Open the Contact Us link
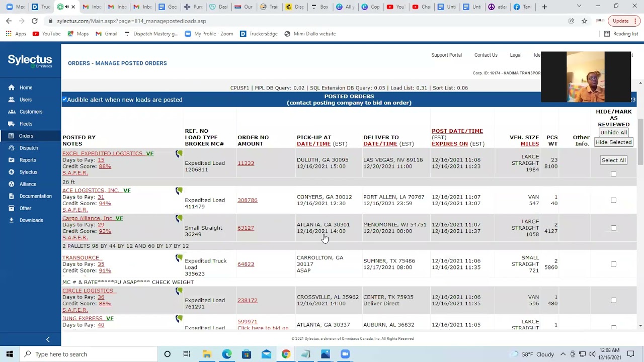This screenshot has width=644, height=362. pyautogui.click(x=486, y=55)
